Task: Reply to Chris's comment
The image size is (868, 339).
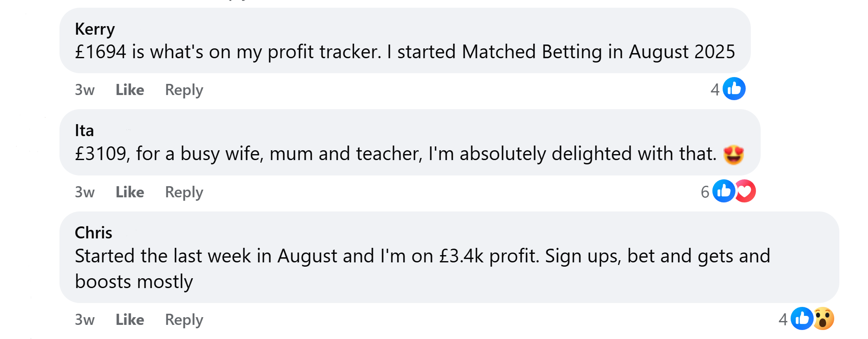Action: tap(184, 319)
